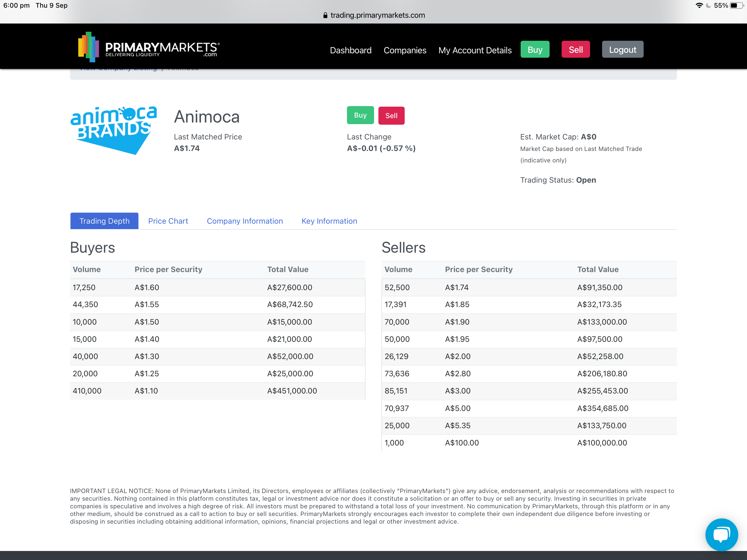Click the Sellers Total Value header

click(x=598, y=269)
